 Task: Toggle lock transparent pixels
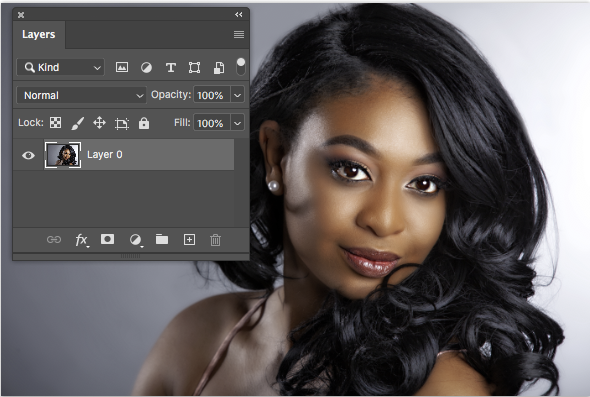click(55, 123)
